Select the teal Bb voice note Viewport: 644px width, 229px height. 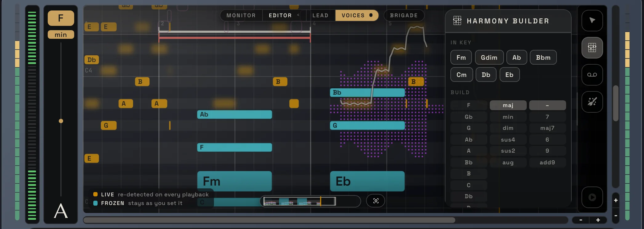click(367, 93)
